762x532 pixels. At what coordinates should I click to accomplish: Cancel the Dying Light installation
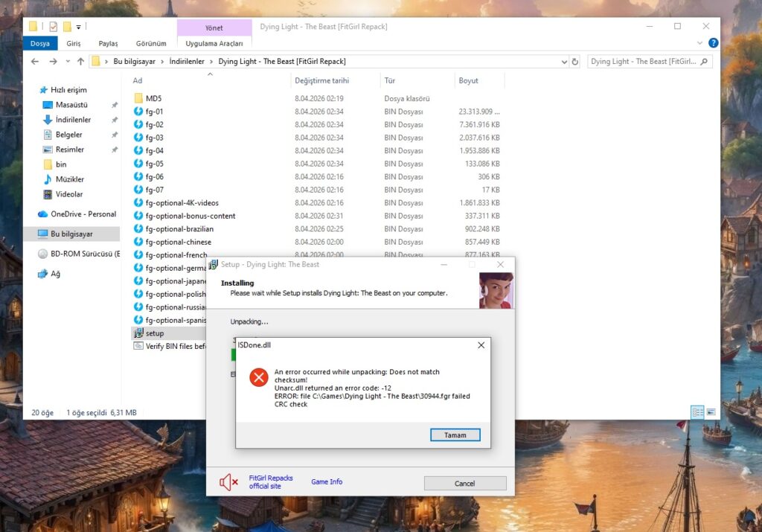[x=464, y=484]
